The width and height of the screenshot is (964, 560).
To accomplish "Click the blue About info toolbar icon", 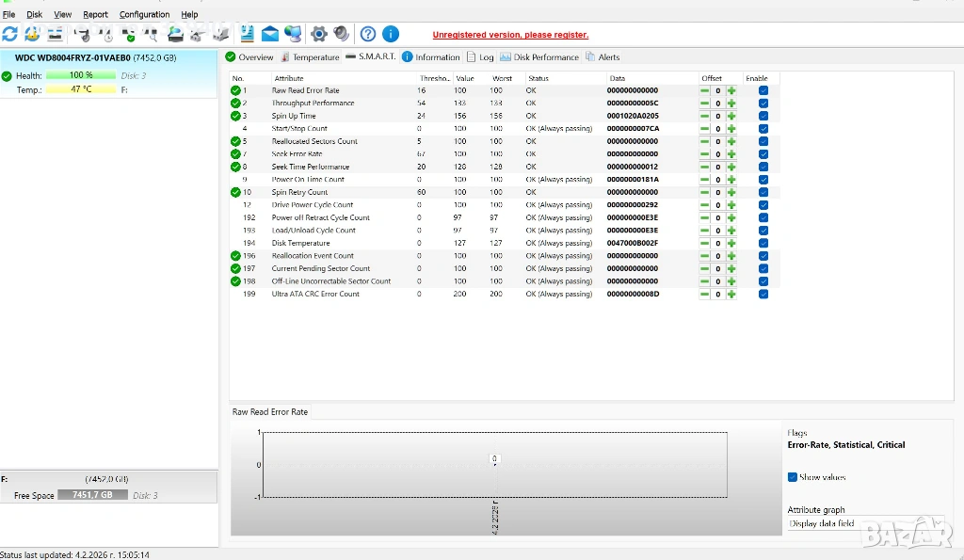I will tap(391, 34).
